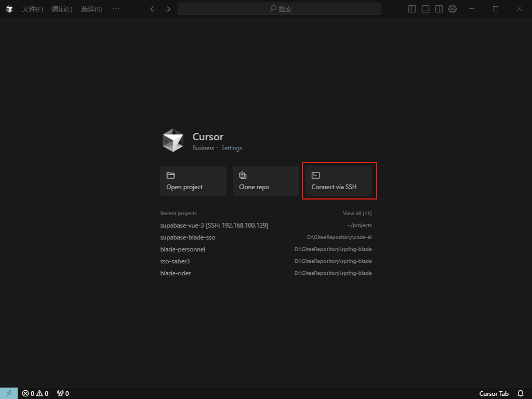The height and width of the screenshot is (399, 532).
Task: Open the remote window indicator in status bar
Action: click(x=9, y=393)
